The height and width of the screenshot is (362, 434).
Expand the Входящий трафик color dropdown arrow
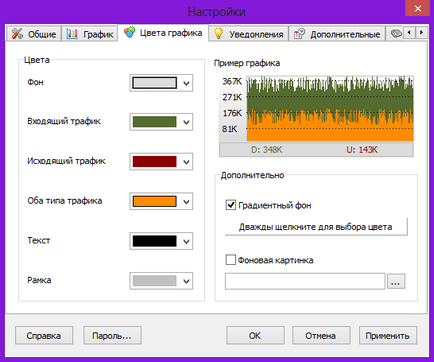(186, 122)
